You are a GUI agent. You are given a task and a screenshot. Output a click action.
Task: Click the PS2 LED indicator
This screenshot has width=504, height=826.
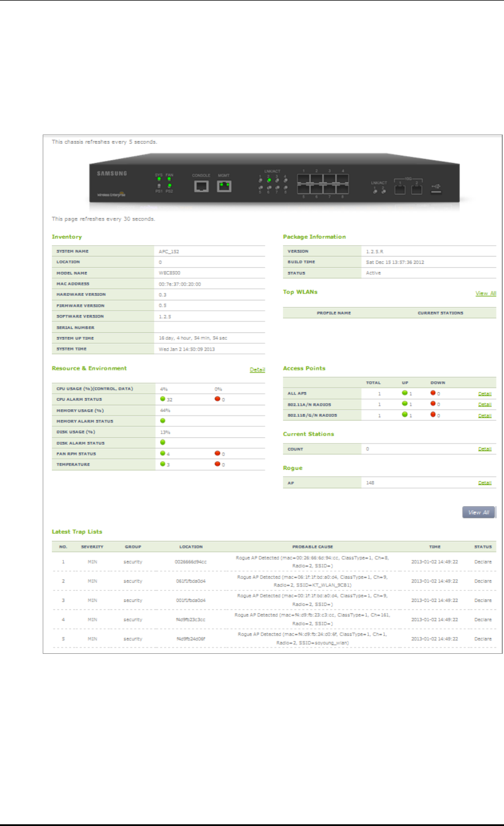169,186
